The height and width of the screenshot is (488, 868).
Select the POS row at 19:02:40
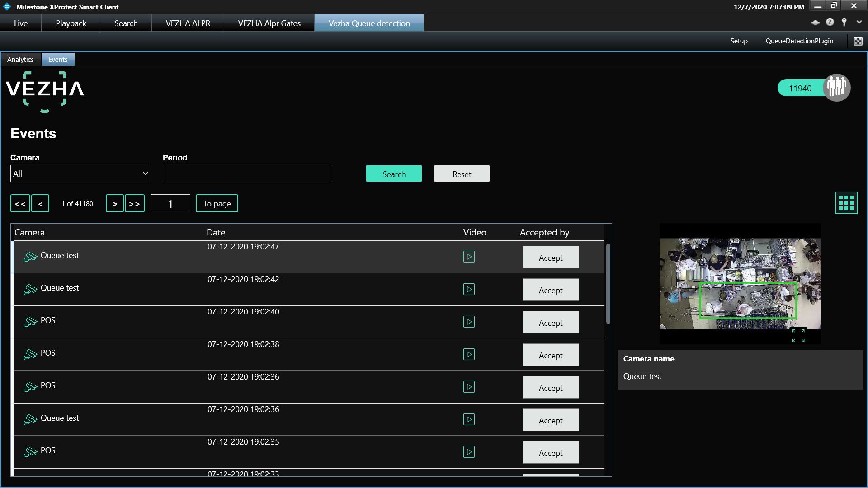[x=309, y=322]
